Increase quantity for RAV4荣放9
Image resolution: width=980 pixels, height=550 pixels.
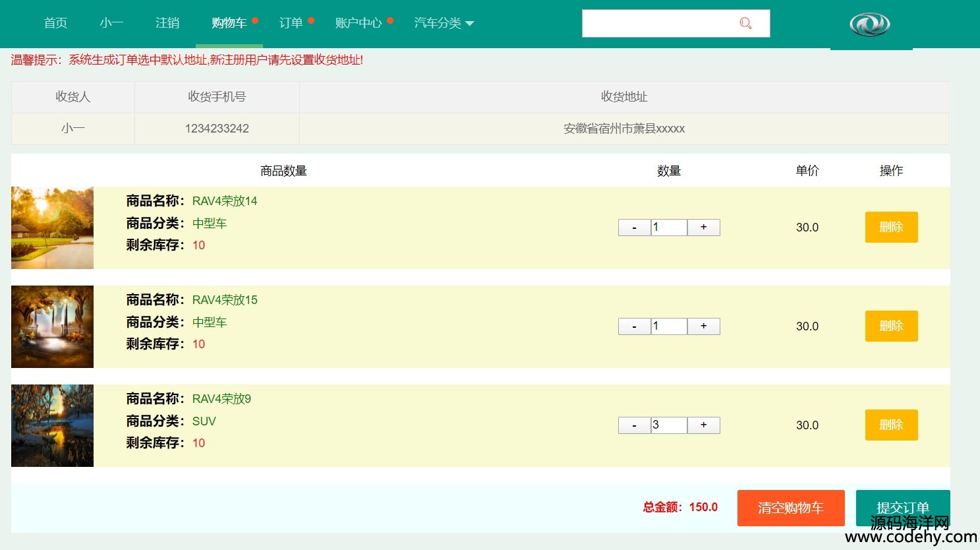click(x=704, y=425)
